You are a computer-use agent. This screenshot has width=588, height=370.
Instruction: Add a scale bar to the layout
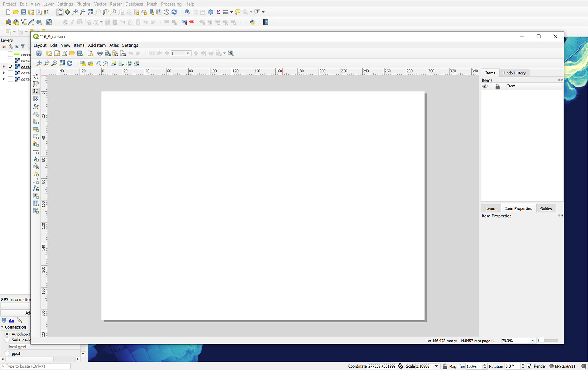36,151
